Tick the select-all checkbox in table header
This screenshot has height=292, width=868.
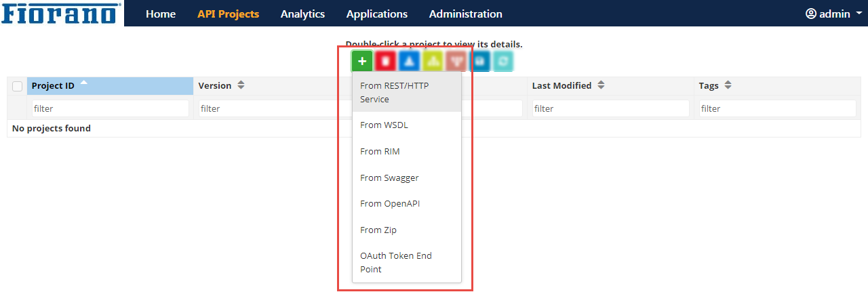pyautogui.click(x=18, y=86)
